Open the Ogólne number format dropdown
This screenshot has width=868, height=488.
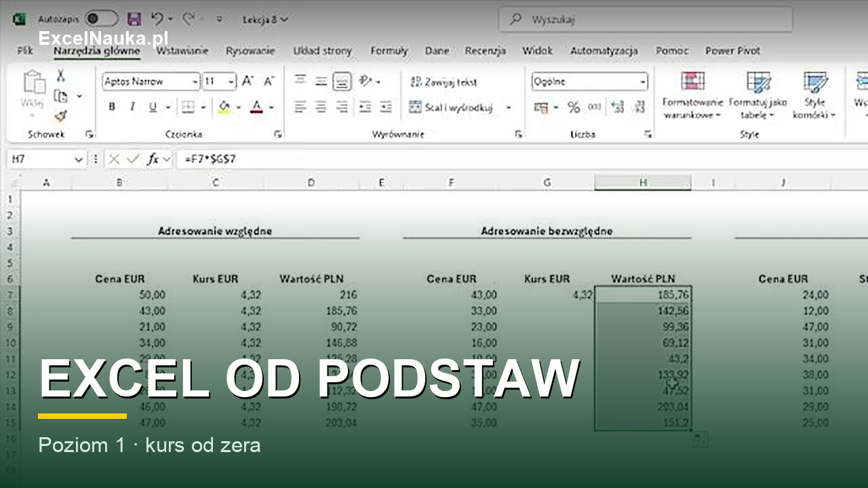pos(643,82)
